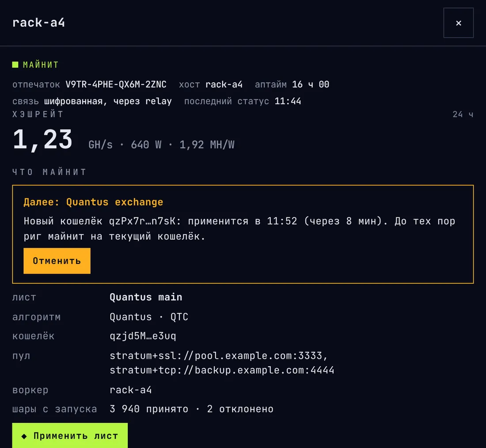Click the worker value rack-a4
The width and height of the screenshot is (486, 448).
(131, 390)
